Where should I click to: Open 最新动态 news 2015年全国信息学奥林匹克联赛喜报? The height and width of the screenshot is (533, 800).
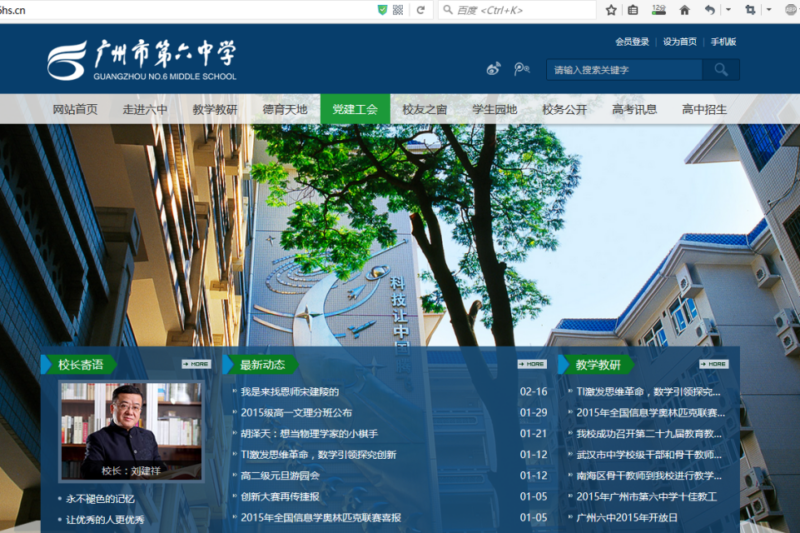click(x=321, y=517)
